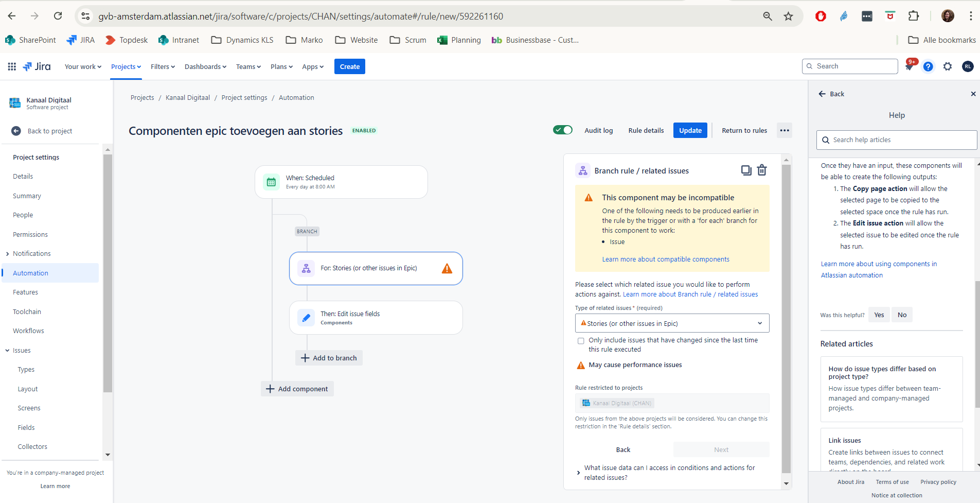Open the Type of related issues dropdown

pos(672,323)
